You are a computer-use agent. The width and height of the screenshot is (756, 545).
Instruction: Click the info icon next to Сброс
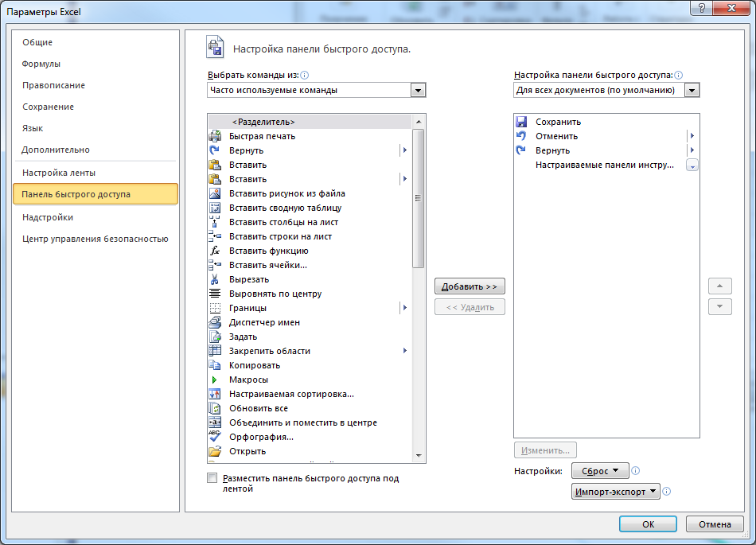click(636, 471)
